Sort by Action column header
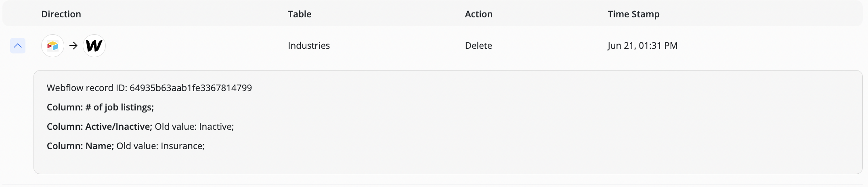Screen dimensions: 868x187 click(x=478, y=14)
